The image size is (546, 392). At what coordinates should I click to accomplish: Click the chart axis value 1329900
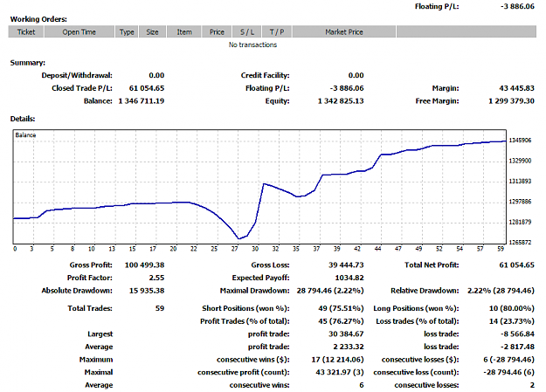pyautogui.click(x=521, y=161)
